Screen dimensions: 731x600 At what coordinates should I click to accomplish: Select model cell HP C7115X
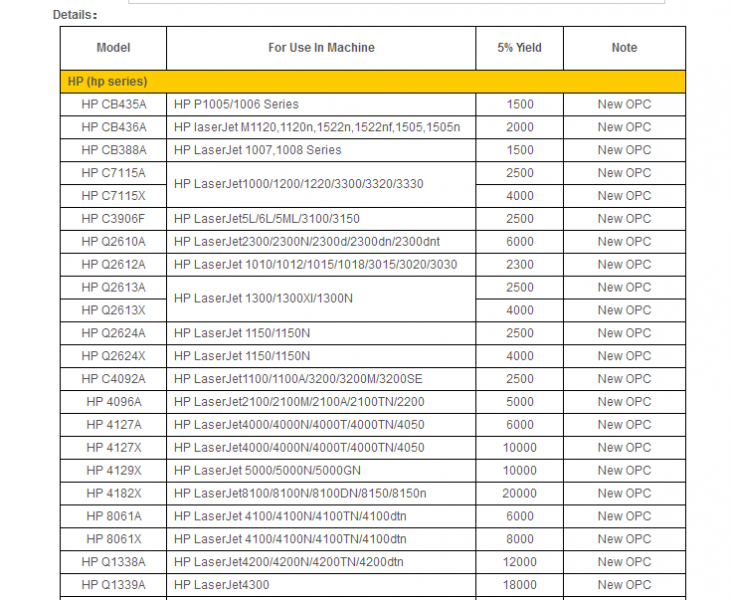coord(113,196)
